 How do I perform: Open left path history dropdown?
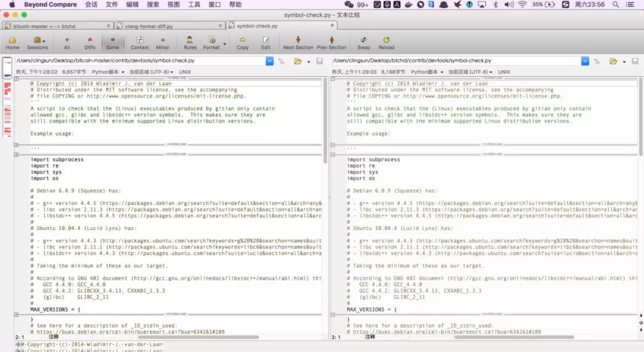pos(270,61)
